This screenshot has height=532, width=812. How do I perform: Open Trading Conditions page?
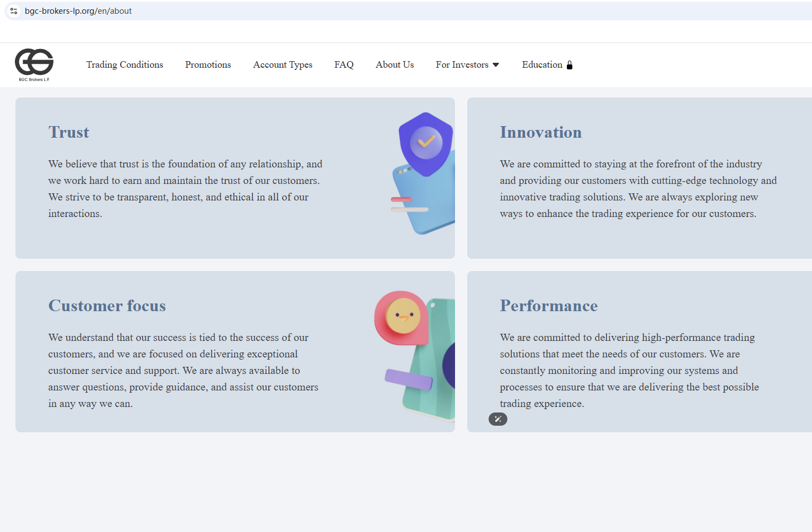point(125,65)
